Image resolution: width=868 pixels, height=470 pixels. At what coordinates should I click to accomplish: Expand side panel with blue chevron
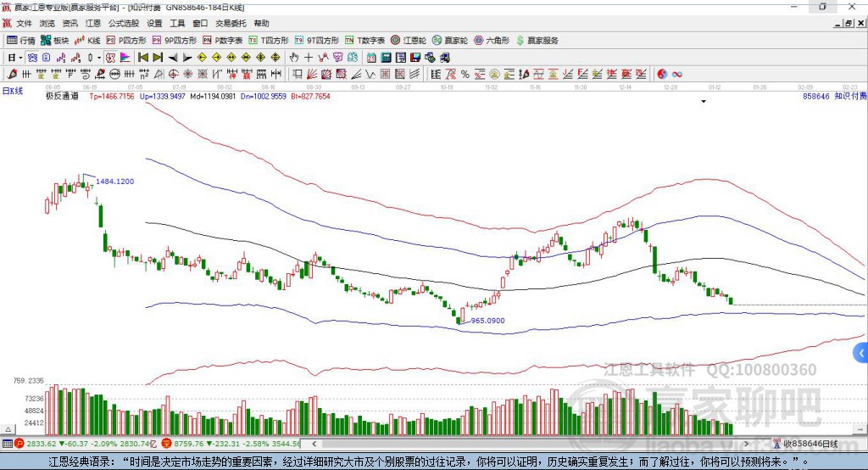click(x=861, y=353)
